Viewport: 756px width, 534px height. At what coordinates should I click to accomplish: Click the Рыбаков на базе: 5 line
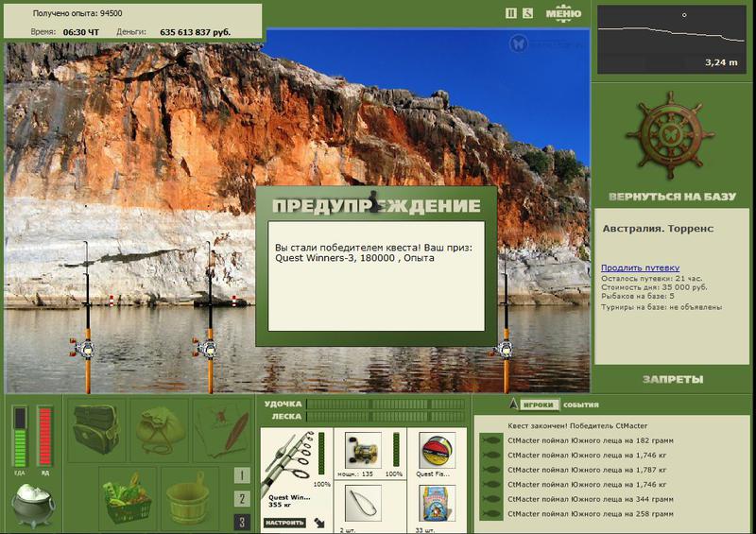637,296
